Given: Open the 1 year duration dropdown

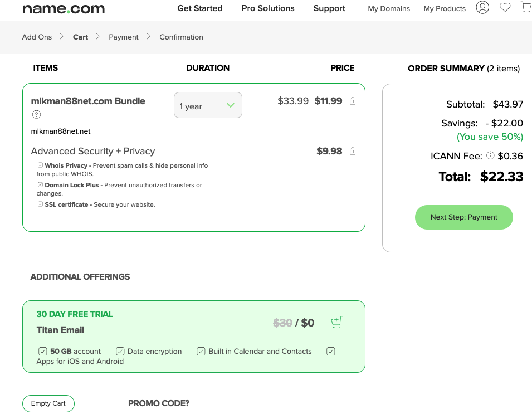Looking at the screenshot, I should 208,105.
